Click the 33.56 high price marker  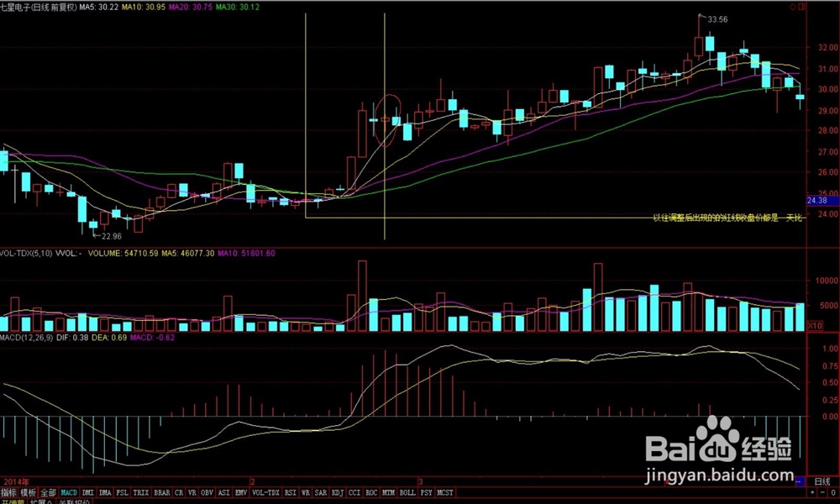coord(718,19)
